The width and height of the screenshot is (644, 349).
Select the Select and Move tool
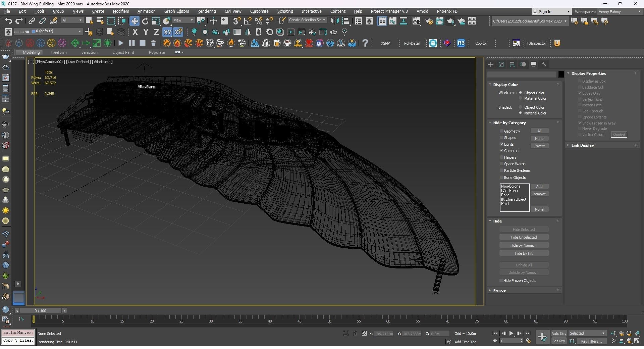(x=135, y=21)
